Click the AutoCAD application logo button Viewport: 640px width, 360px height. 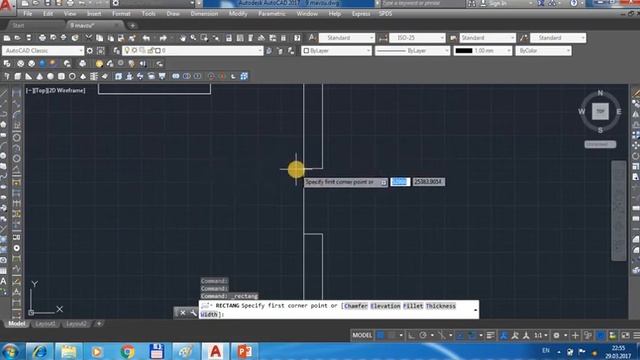7,6
